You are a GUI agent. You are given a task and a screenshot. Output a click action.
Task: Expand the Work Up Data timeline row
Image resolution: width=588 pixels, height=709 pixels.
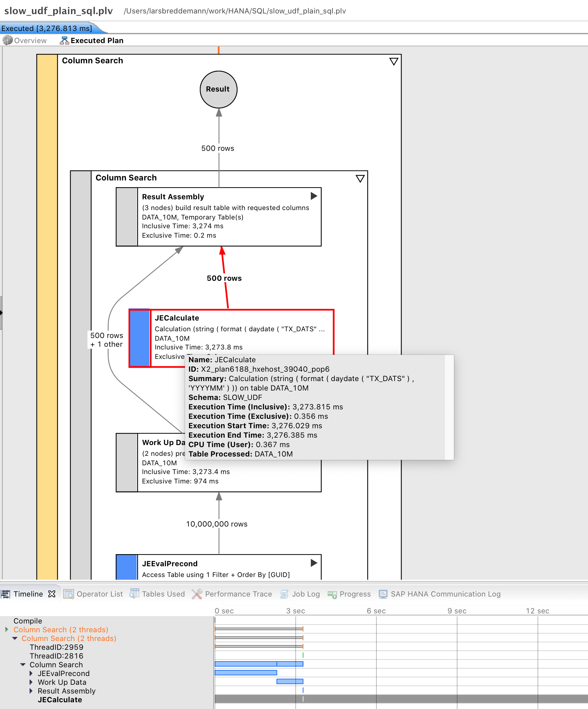pos(31,682)
